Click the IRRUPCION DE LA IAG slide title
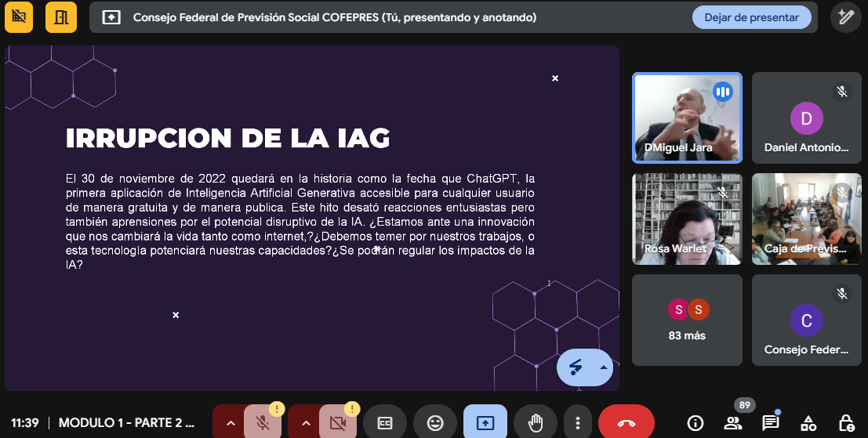This screenshot has width=868, height=438. tap(227, 138)
